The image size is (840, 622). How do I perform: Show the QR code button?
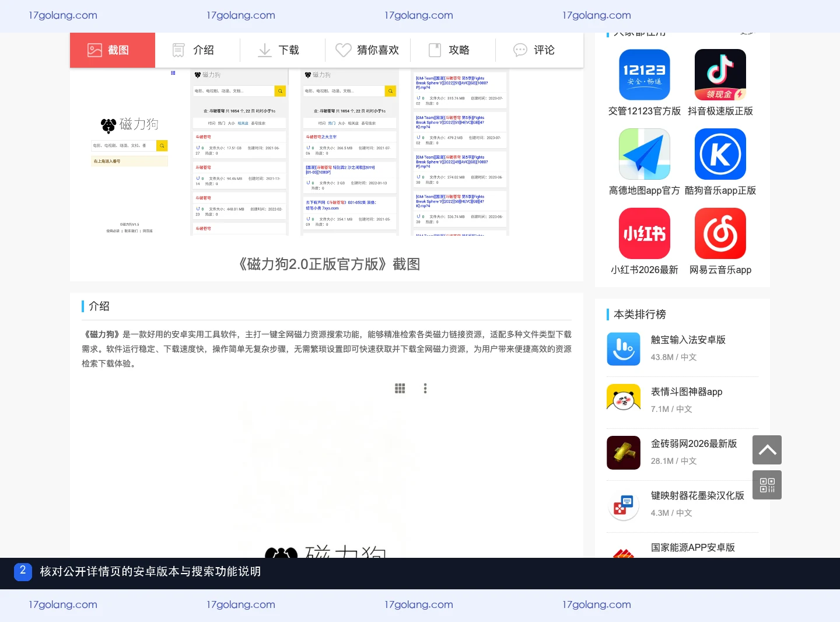(x=767, y=485)
